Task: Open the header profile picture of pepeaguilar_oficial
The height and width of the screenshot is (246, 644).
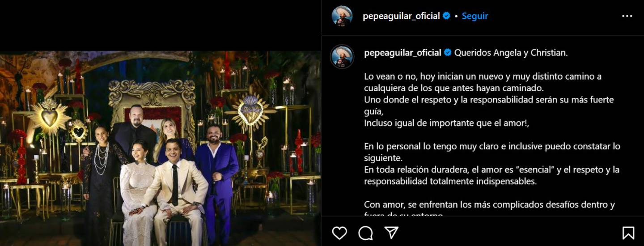Action: pyautogui.click(x=342, y=16)
